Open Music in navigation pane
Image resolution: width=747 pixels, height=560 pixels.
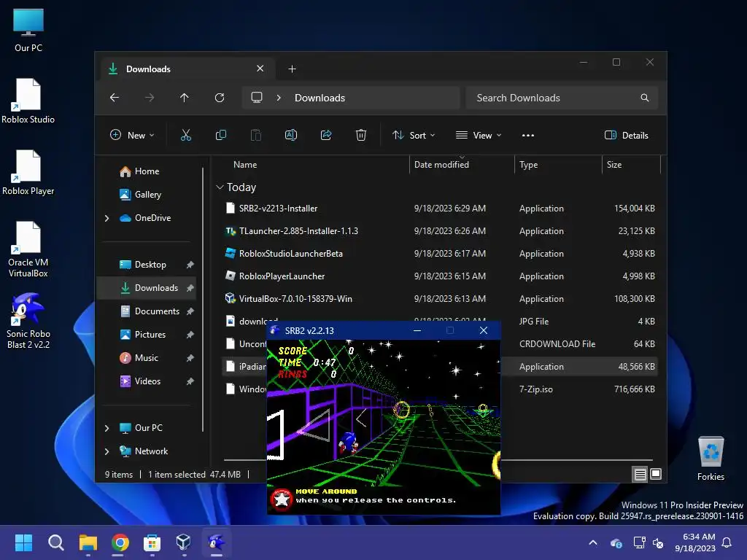tap(147, 358)
